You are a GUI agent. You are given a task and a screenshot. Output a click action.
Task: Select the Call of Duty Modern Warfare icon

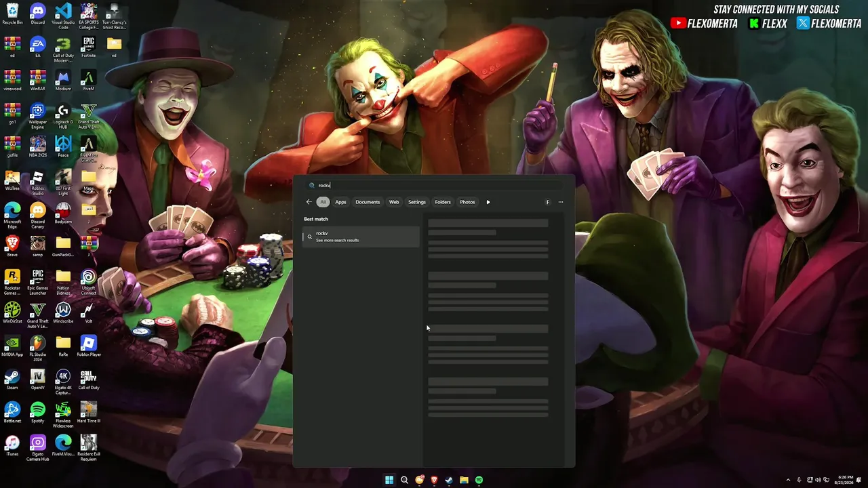click(63, 49)
